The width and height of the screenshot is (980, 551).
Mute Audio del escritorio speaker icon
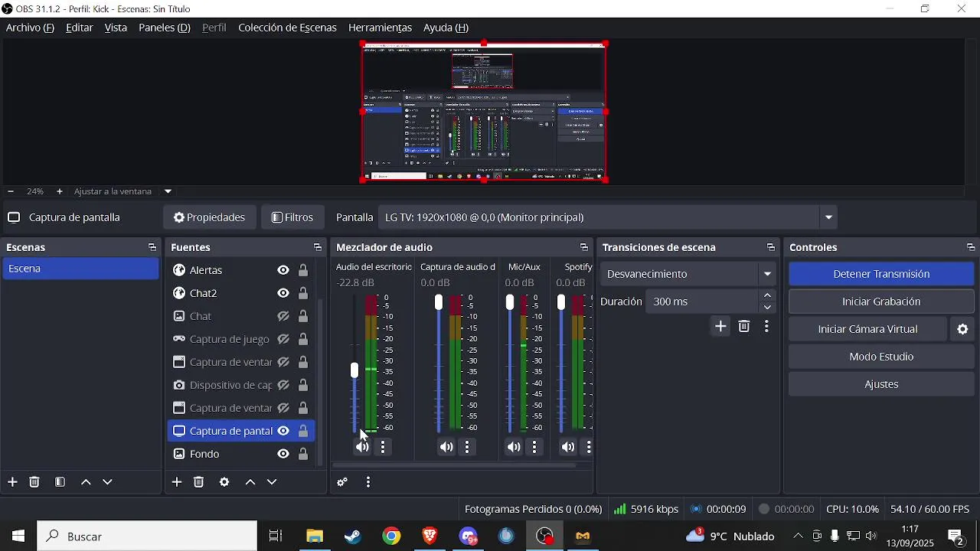click(362, 448)
